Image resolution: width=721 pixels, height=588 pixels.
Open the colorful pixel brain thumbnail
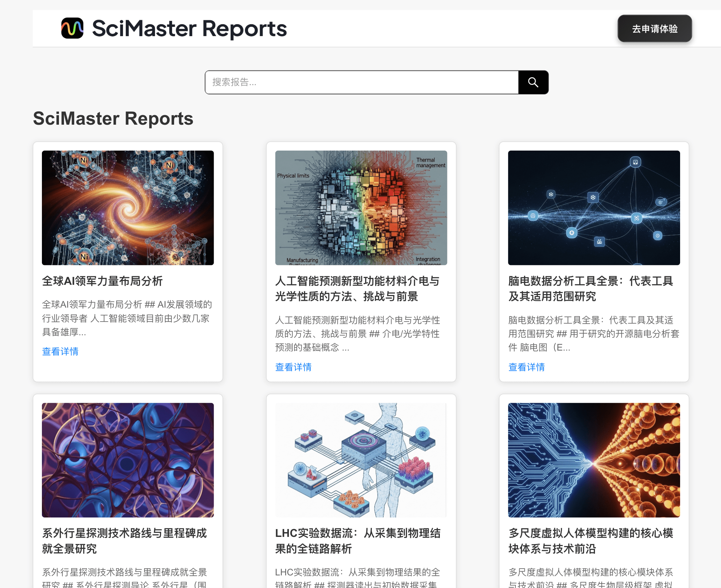(361, 208)
